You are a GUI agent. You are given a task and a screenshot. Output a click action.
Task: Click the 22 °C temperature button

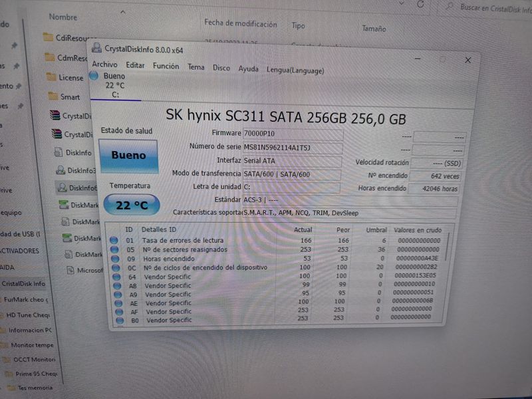pyautogui.click(x=132, y=205)
